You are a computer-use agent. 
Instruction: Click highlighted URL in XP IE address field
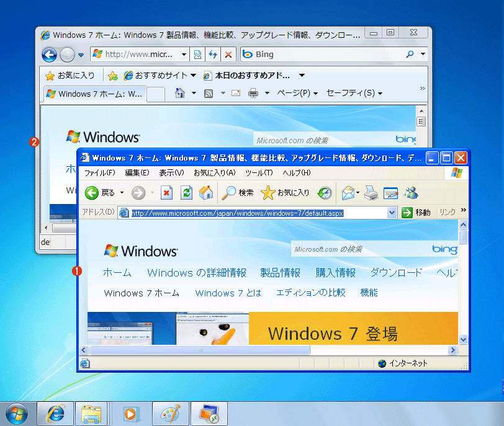238,213
